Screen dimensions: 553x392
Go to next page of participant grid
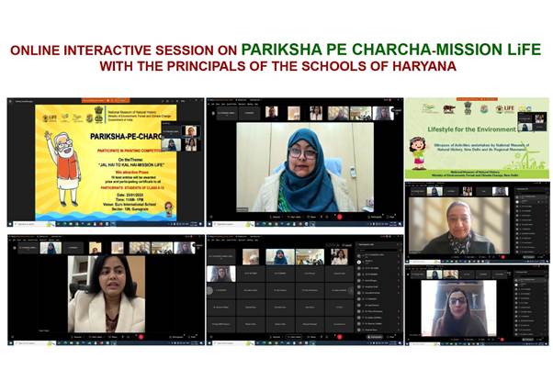click(351, 290)
